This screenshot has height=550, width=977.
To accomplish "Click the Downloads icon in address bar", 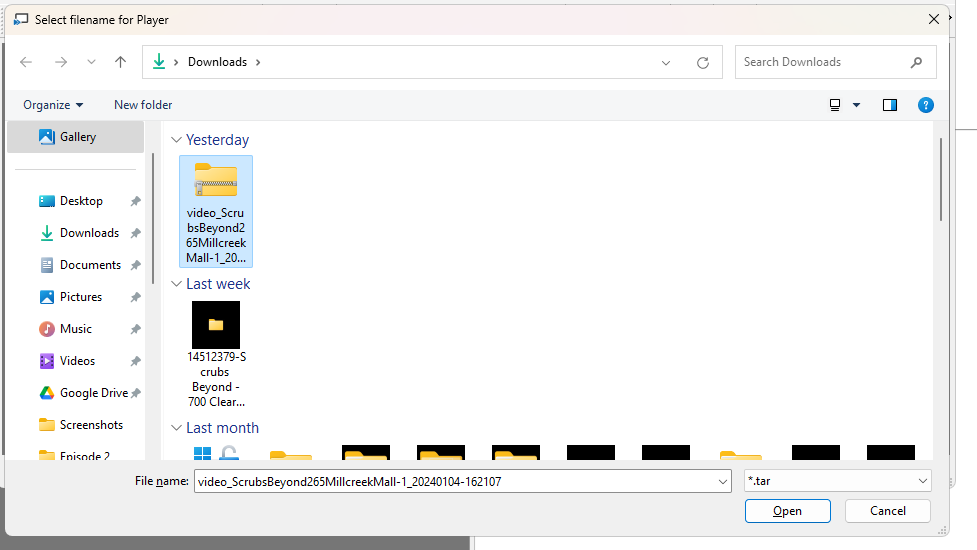I will pyautogui.click(x=159, y=61).
